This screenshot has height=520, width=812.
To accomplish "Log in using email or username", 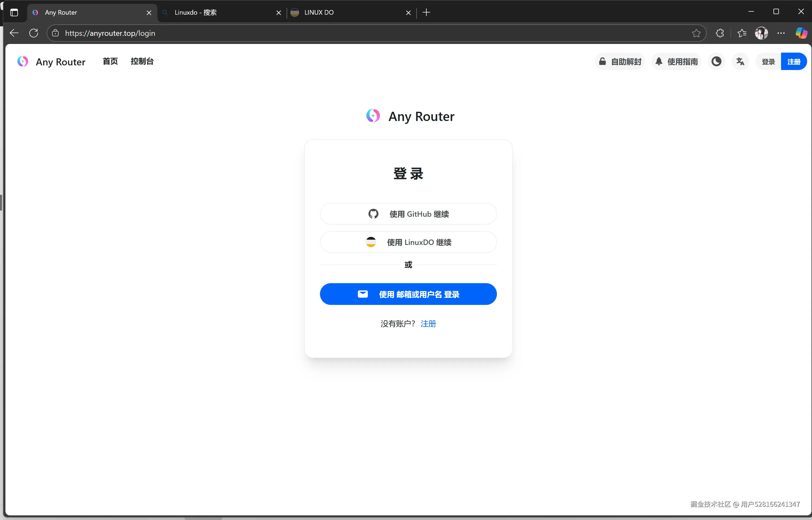I will (408, 294).
